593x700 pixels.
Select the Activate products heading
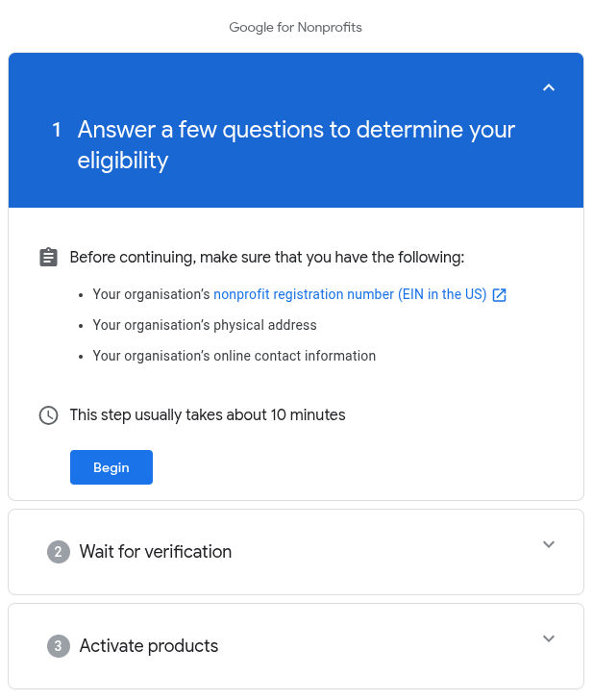[x=149, y=646]
